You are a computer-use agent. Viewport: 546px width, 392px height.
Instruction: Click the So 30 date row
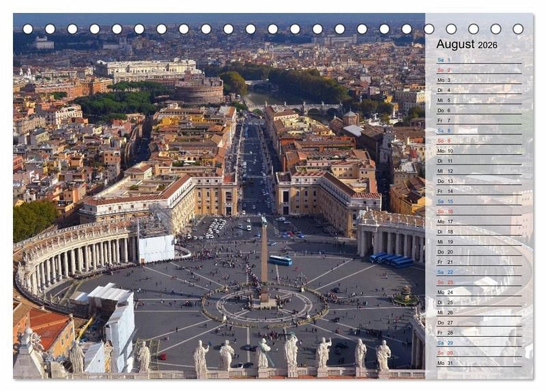pyautogui.click(x=478, y=352)
